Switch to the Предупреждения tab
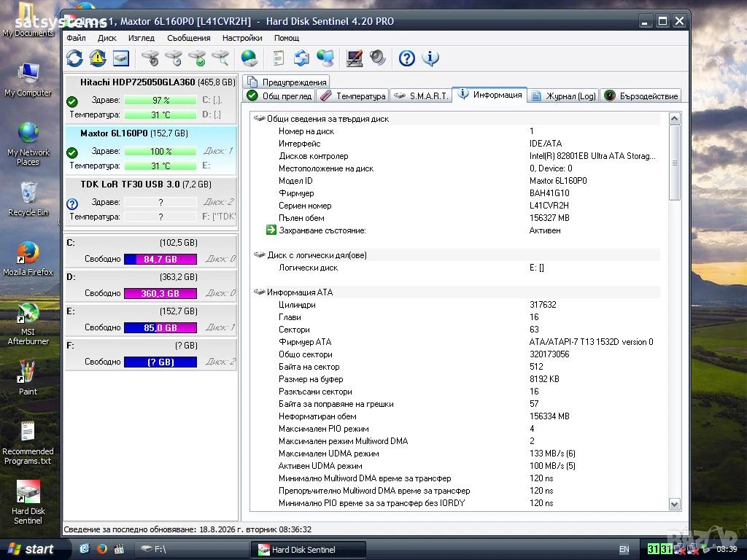Viewport: 747px width, 560px height. click(286, 82)
